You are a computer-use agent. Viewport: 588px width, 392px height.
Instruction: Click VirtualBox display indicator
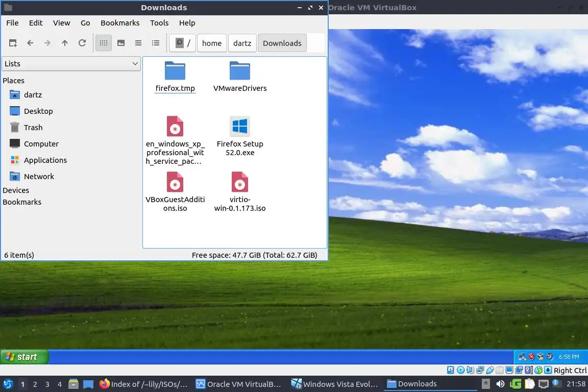509,370
